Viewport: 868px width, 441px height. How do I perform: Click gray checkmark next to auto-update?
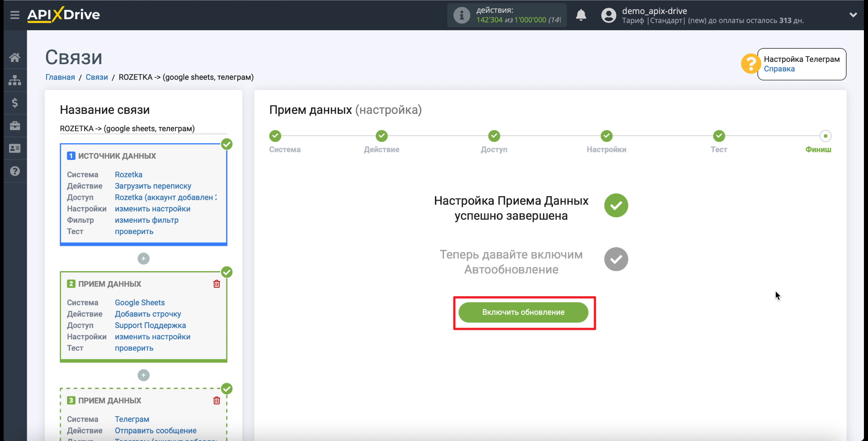(616, 259)
